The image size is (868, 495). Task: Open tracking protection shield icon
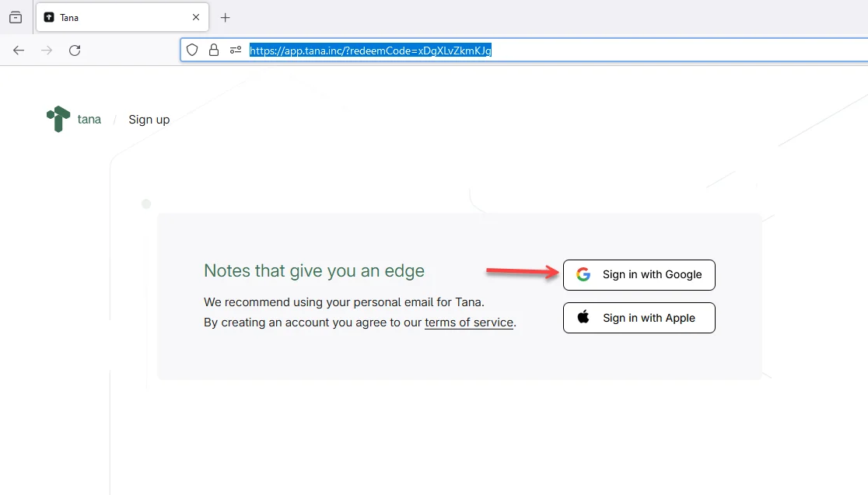(x=192, y=51)
